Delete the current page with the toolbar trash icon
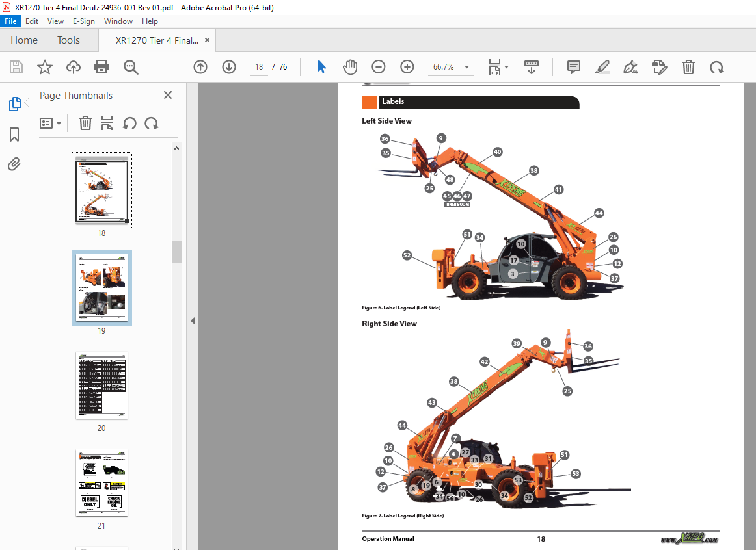Viewport: 756px width, 550px height. (688, 67)
